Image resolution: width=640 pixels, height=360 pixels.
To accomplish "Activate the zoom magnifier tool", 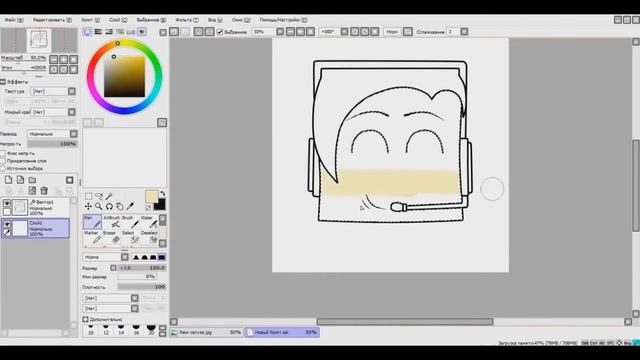I will (x=98, y=207).
